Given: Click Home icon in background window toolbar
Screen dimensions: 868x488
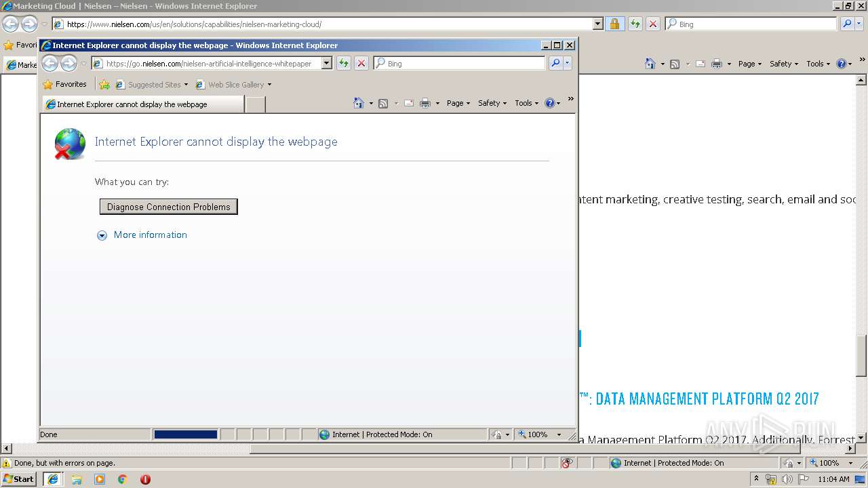Looking at the screenshot, I should [x=650, y=64].
